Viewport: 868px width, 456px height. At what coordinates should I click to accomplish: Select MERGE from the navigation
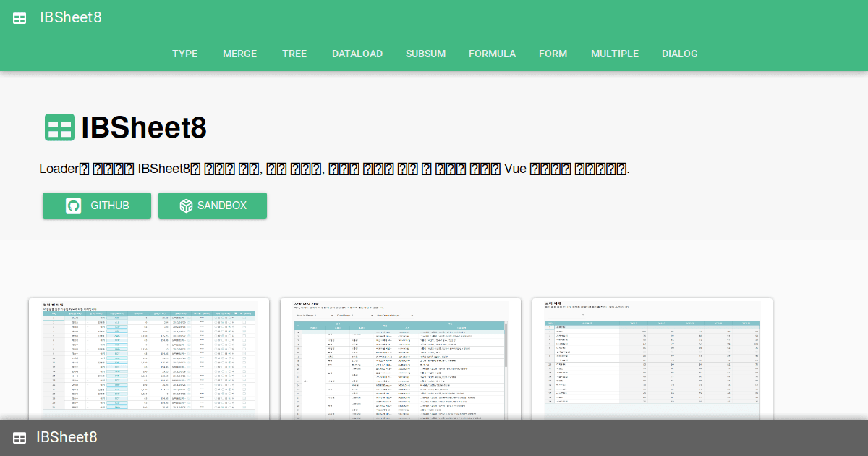pos(239,54)
